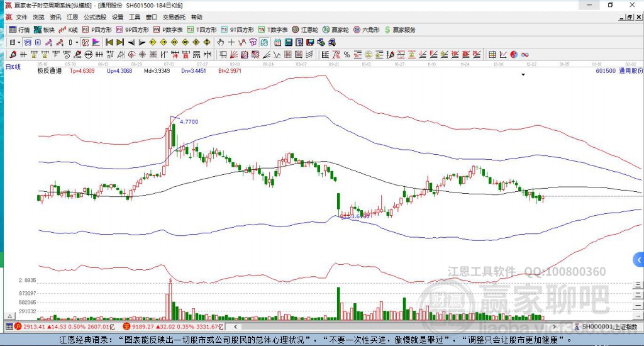This screenshot has height=346, width=644.
Task: Open the T数字表 tool
Action: coord(273,30)
